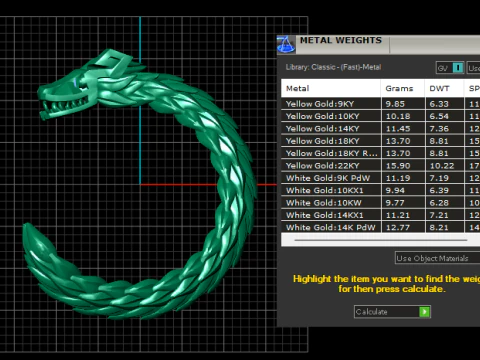Select the Yellow Gold:10KY row

(380, 116)
